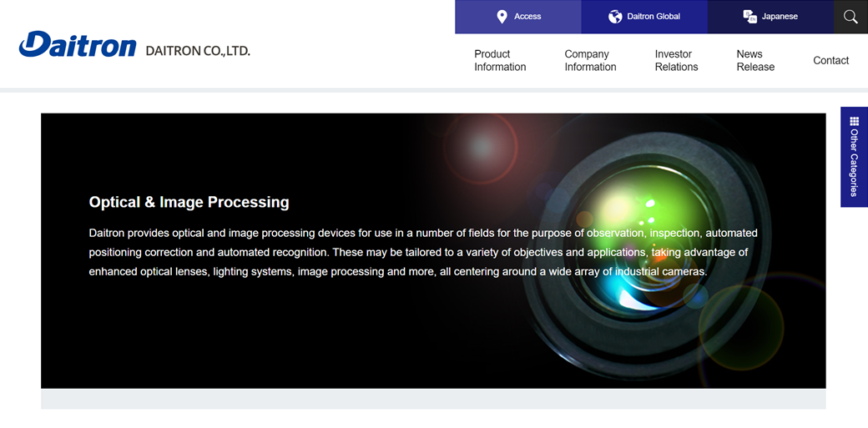Open the Contact page
This screenshot has height=428, width=868.
tap(830, 60)
